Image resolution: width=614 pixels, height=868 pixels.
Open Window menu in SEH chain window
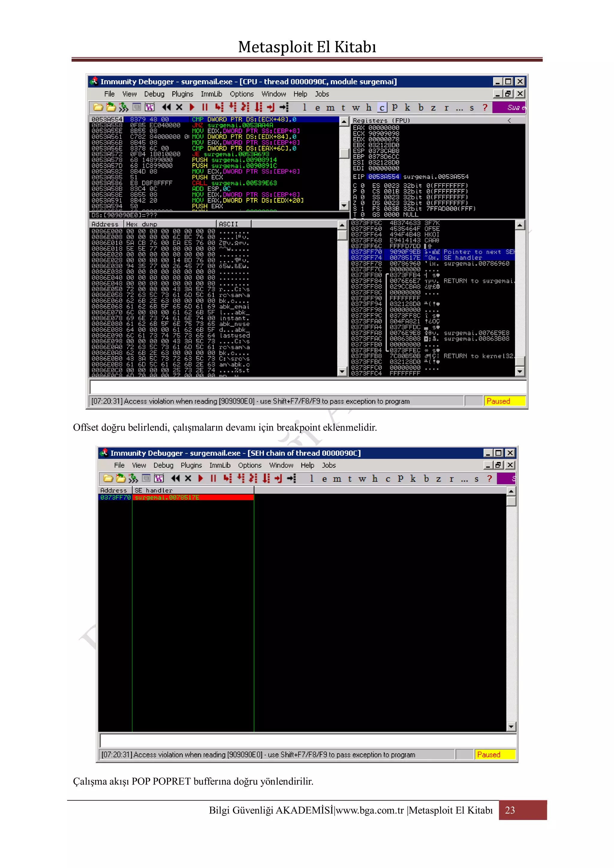click(281, 465)
